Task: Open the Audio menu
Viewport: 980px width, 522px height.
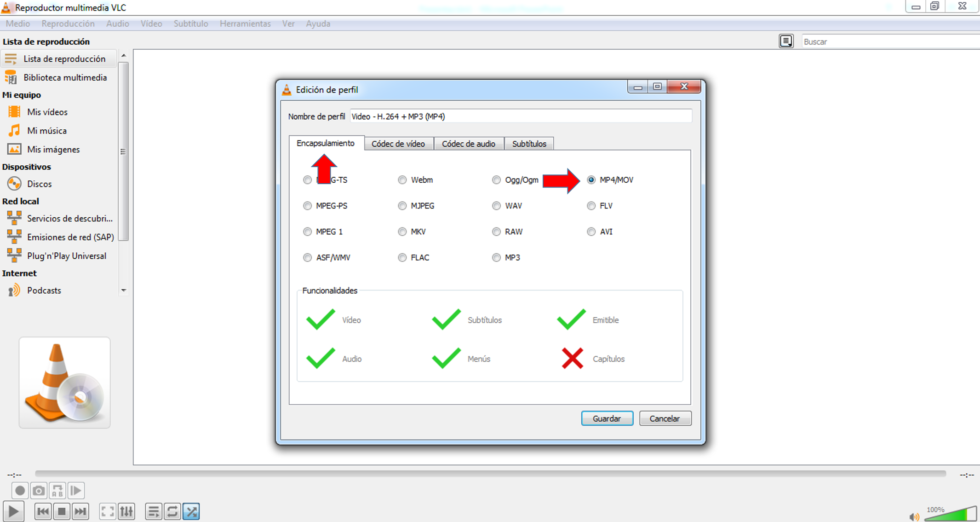Action: tap(118, 23)
